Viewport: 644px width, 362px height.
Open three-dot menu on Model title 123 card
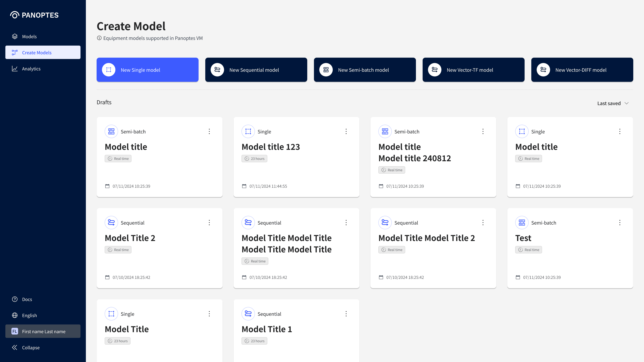(x=346, y=131)
